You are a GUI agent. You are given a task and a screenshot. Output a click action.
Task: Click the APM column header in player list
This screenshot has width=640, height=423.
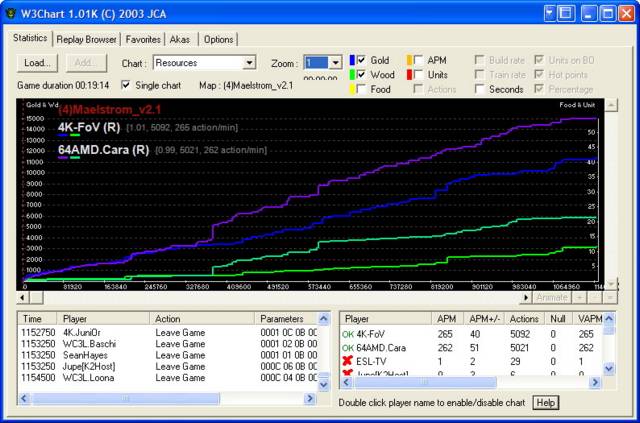448,319
